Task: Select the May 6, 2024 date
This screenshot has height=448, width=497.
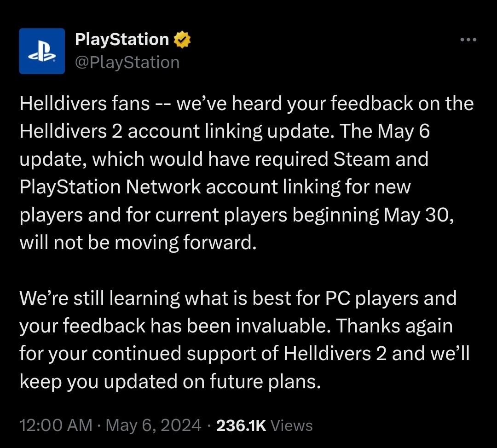Action: (153, 425)
